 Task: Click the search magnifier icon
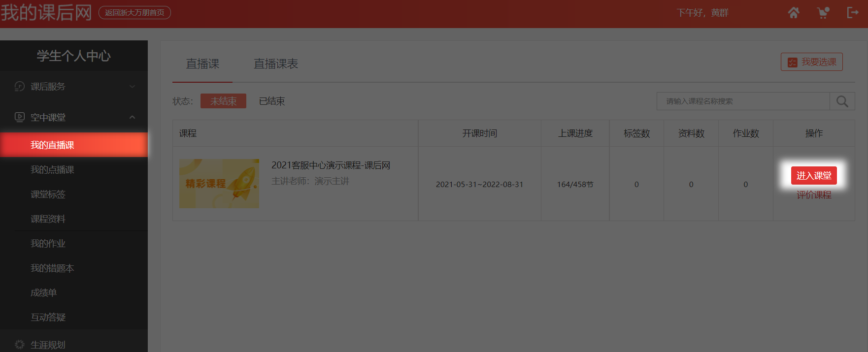[x=842, y=101]
